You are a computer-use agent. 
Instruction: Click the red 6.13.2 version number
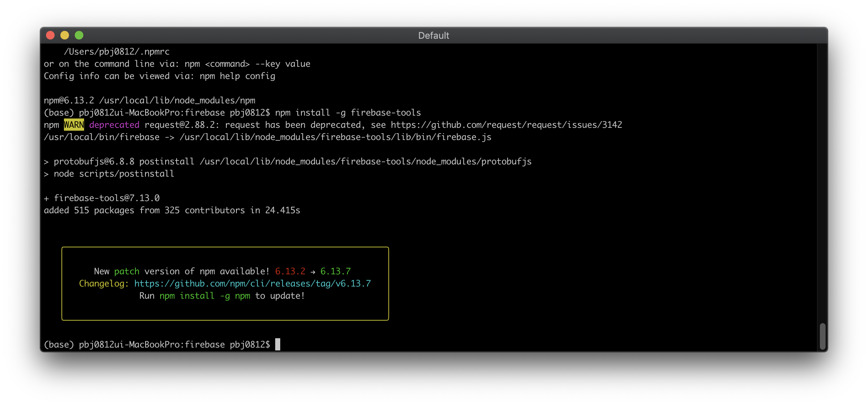click(x=290, y=271)
